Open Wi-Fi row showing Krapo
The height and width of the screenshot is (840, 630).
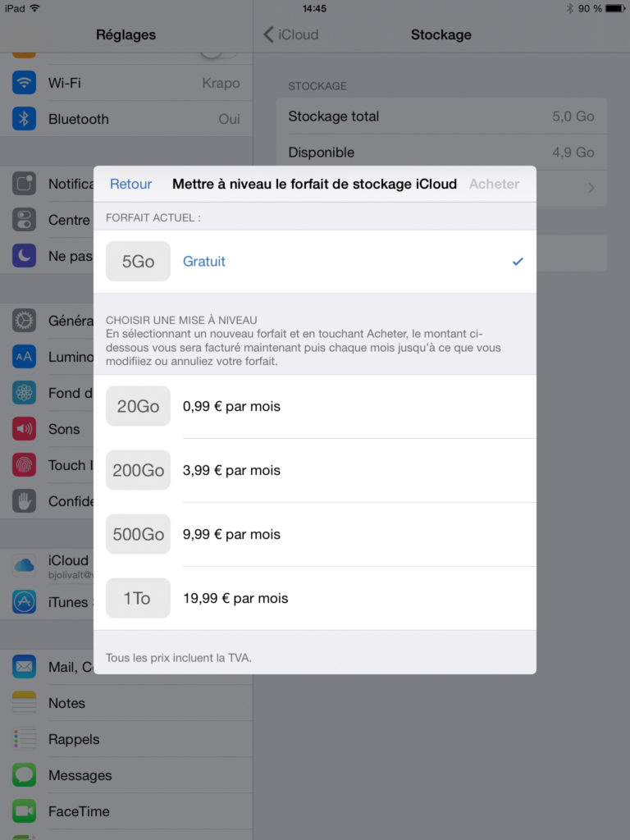coord(126,83)
